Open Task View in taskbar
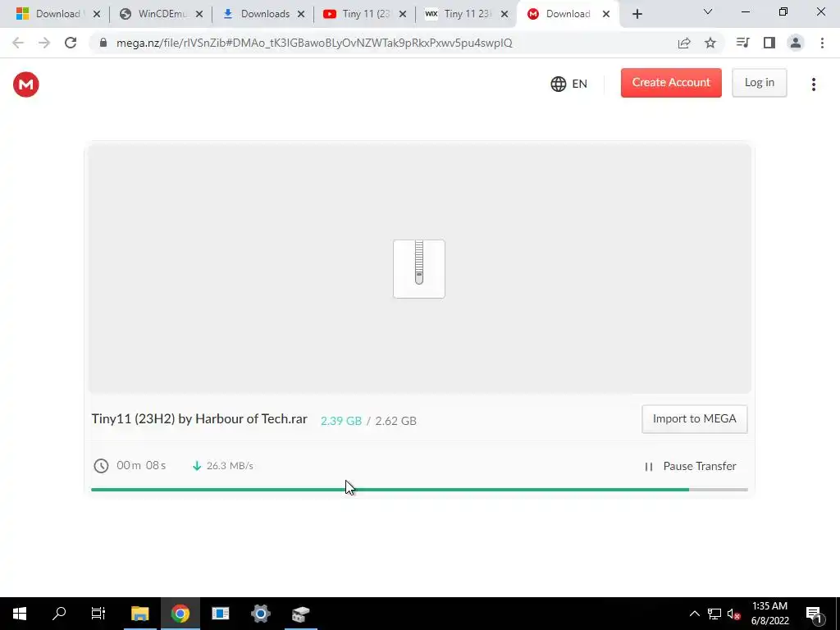The width and height of the screenshot is (840, 630). coord(98,614)
